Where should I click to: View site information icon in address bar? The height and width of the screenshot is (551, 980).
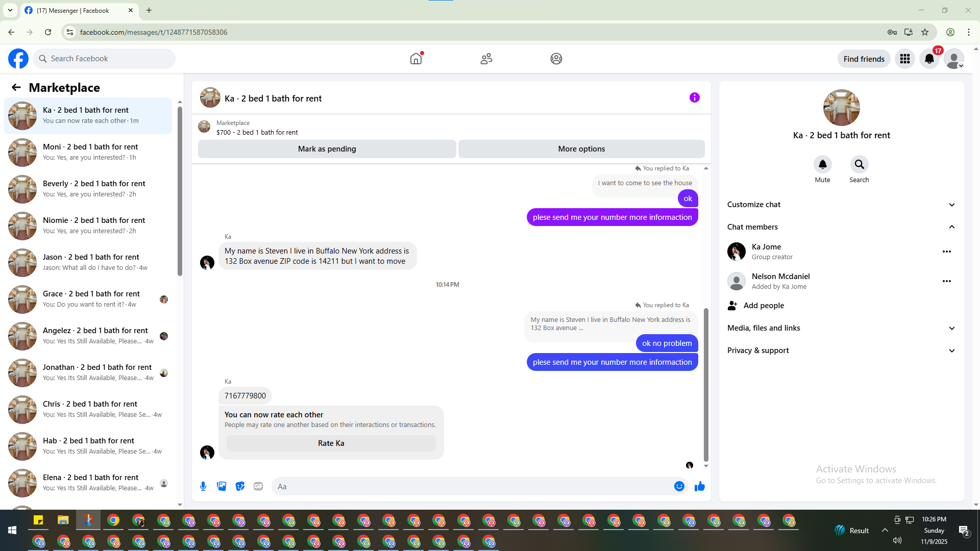pos(70,32)
